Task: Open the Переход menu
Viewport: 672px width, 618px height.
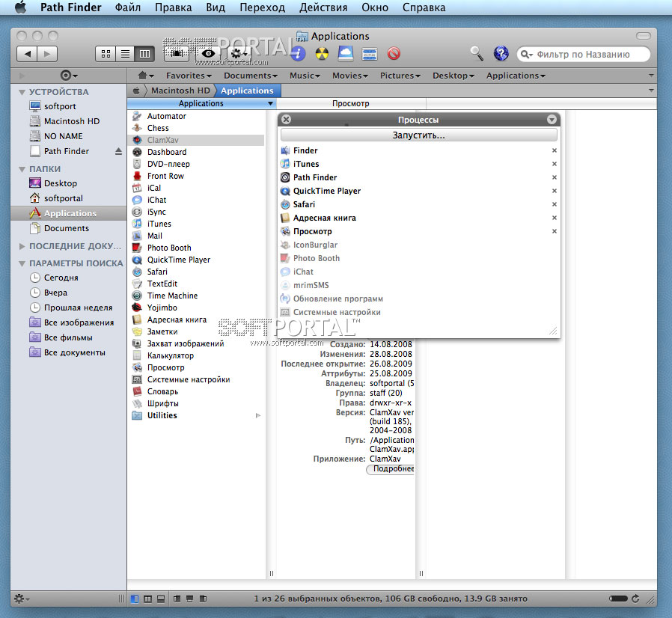Action: (x=262, y=7)
